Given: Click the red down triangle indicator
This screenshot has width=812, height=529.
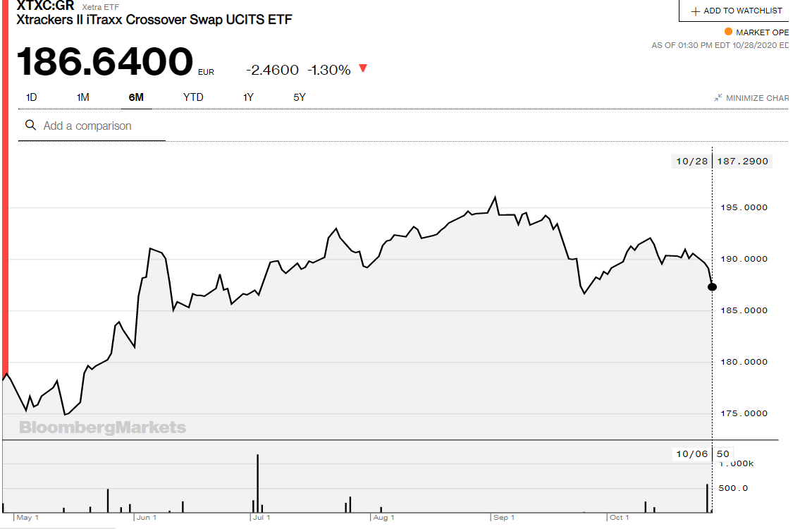Looking at the screenshot, I should (363, 68).
